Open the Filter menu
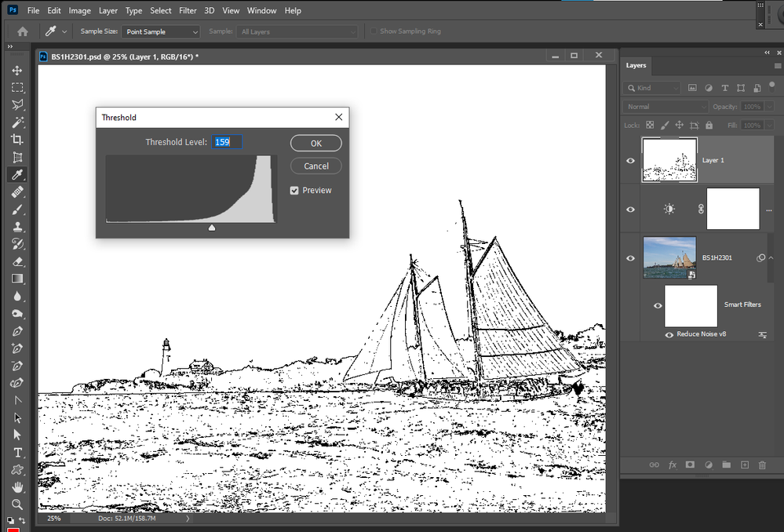The image size is (784, 532). pyautogui.click(x=188, y=10)
